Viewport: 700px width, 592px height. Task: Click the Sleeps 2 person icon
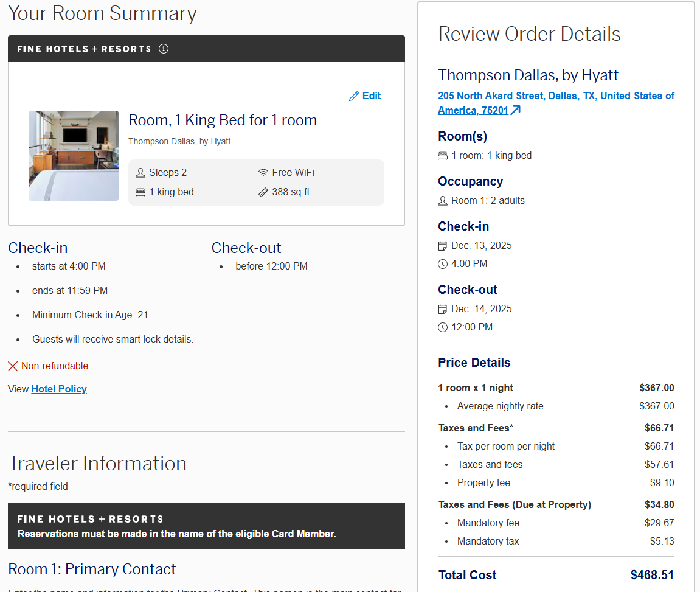coord(140,173)
